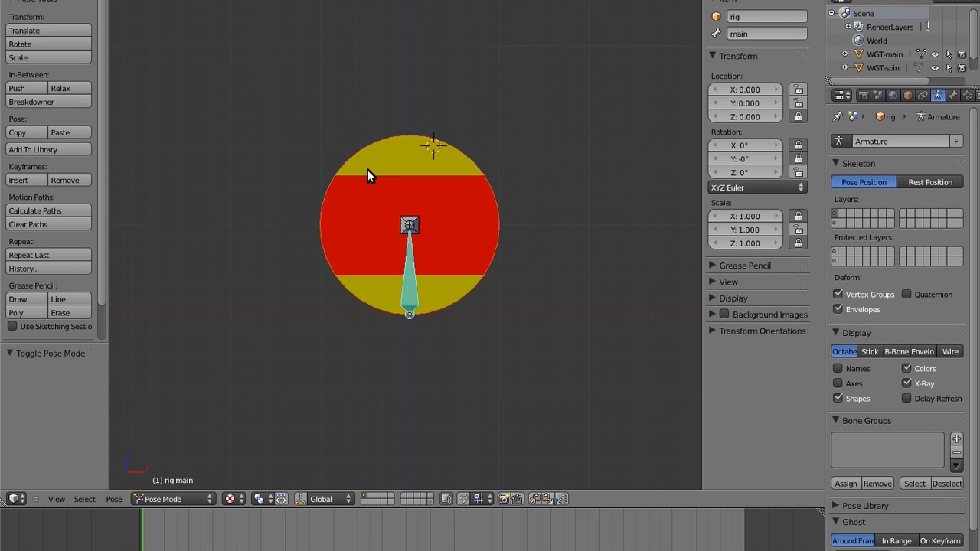Toggle manipulate center points icon
The image size is (980, 551).
tap(281, 499)
